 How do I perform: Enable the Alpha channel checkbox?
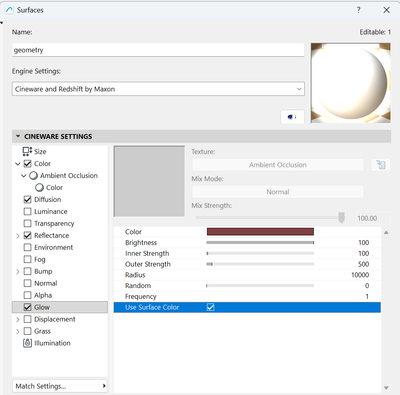pos(28,295)
